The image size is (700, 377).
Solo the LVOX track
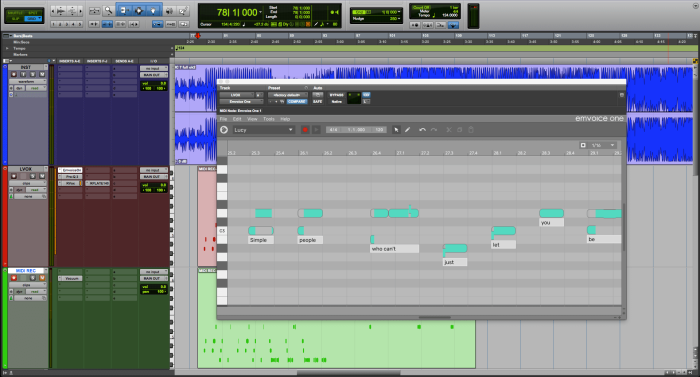pos(33,176)
